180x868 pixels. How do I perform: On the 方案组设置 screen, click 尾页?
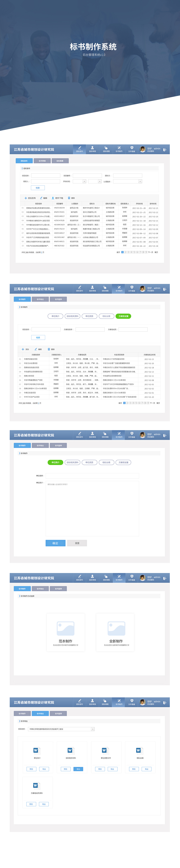click(x=158, y=403)
